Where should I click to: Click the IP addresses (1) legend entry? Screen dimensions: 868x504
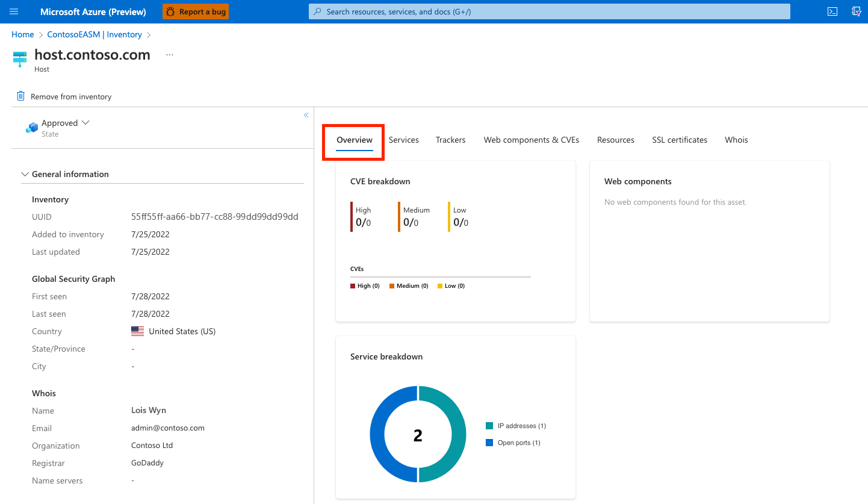(516, 426)
